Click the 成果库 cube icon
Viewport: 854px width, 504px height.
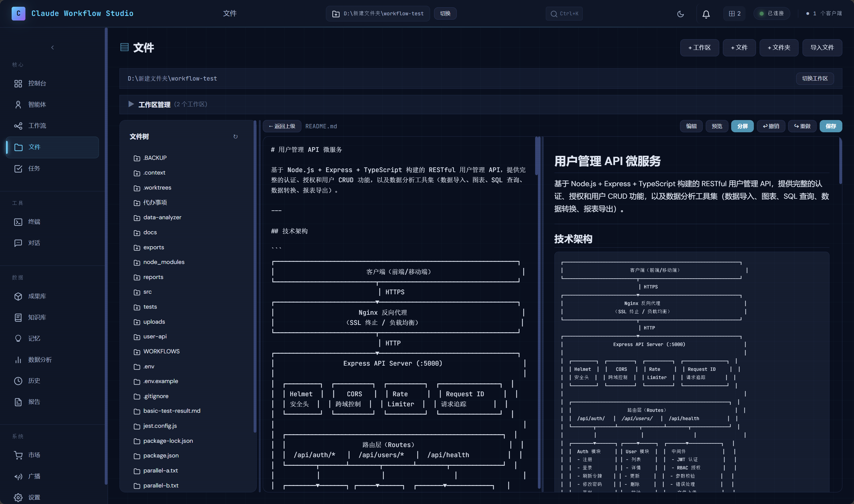[18, 296]
